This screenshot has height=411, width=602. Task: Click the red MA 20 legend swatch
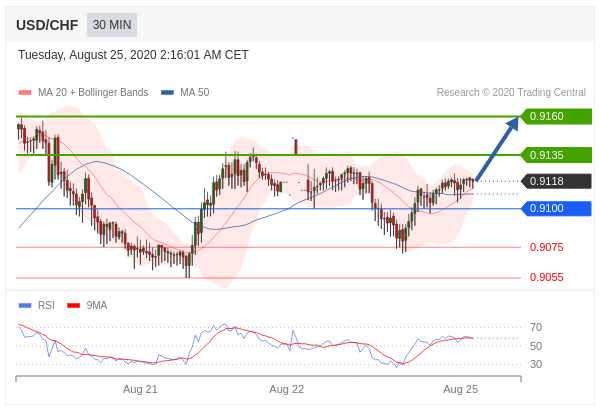25,92
